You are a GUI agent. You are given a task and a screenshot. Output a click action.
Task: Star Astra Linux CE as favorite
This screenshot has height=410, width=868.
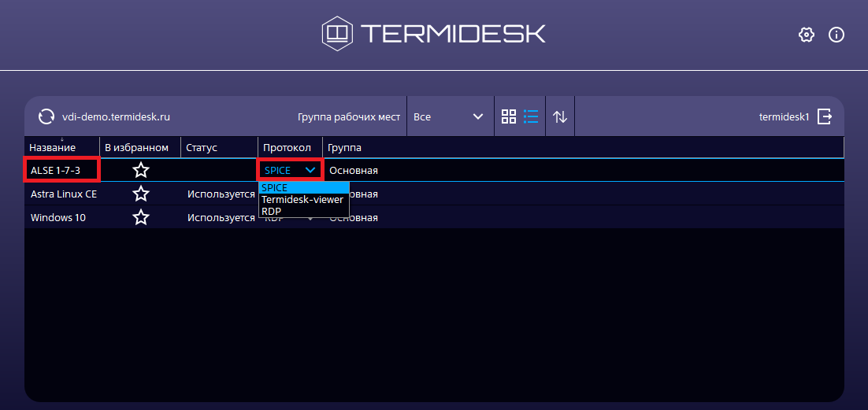pyautogui.click(x=141, y=194)
